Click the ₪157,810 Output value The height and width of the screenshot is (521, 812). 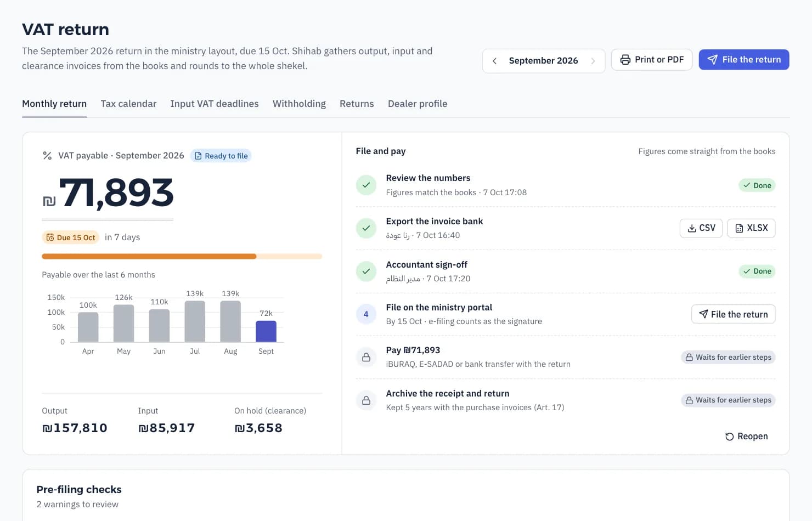75,428
